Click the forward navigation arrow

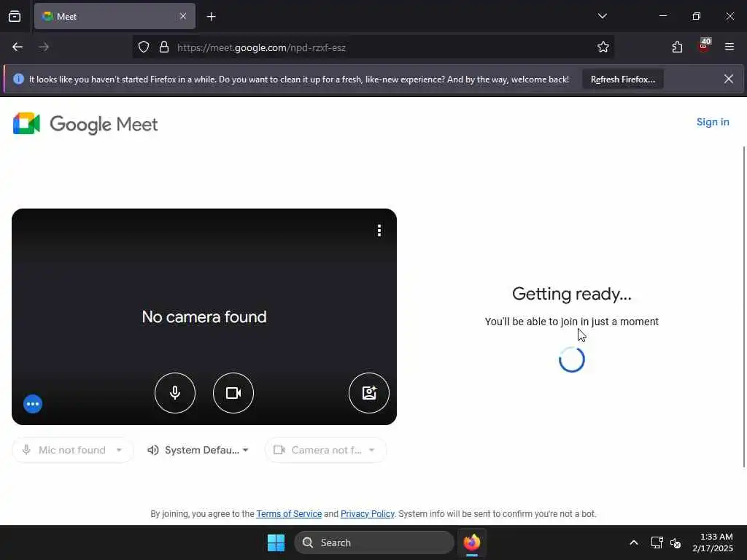pyautogui.click(x=43, y=47)
